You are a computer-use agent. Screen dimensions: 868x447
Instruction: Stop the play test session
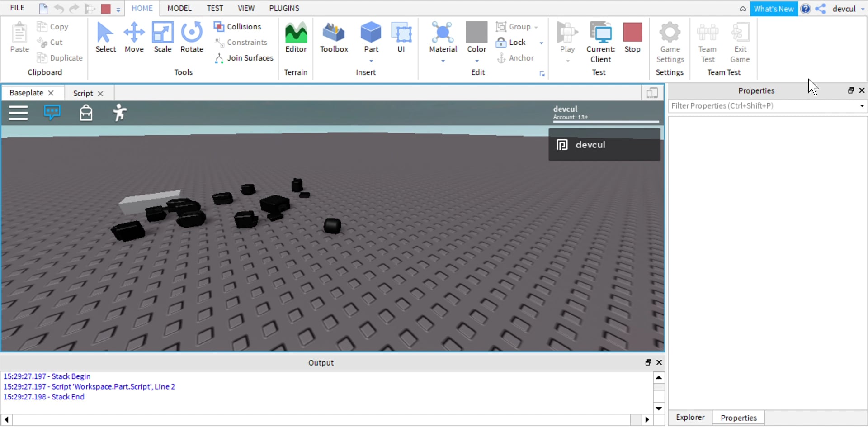632,38
